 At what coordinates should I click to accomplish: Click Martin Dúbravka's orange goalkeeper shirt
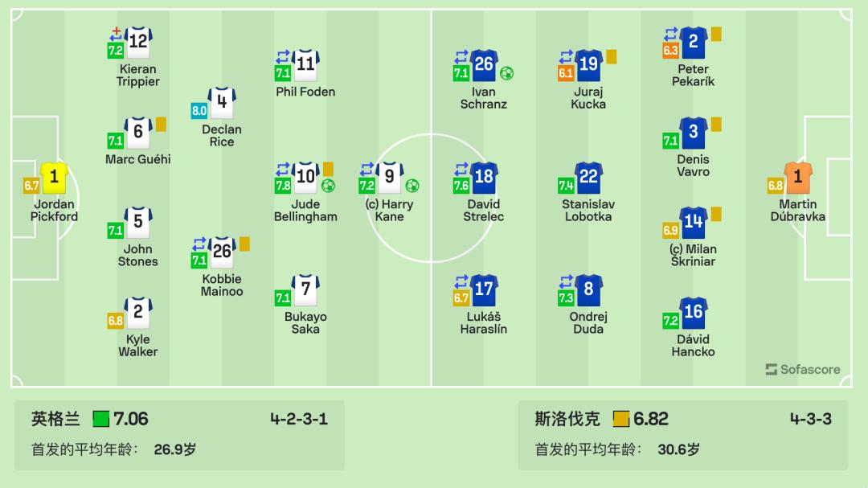tap(798, 177)
